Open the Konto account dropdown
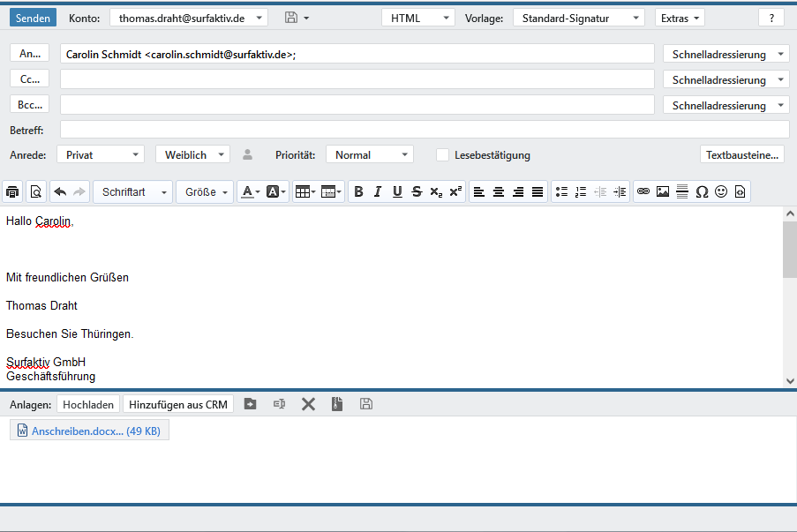797x532 pixels. click(189, 18)
